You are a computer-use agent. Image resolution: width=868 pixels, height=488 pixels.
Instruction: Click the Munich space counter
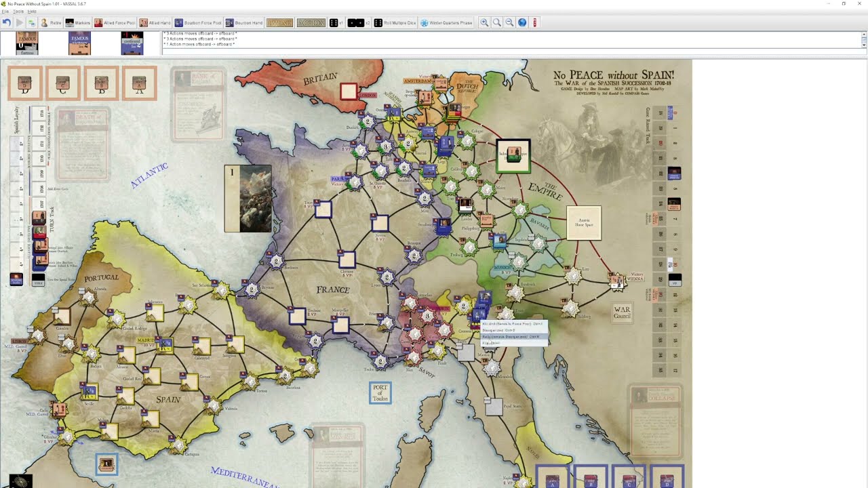point(519,262)
